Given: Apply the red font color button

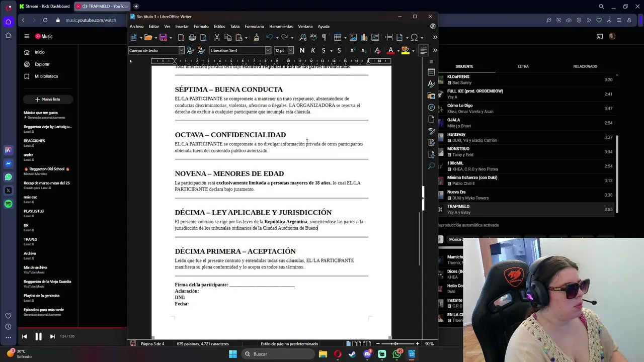Looking at the screenshot, I should click(x=390, y=50).
